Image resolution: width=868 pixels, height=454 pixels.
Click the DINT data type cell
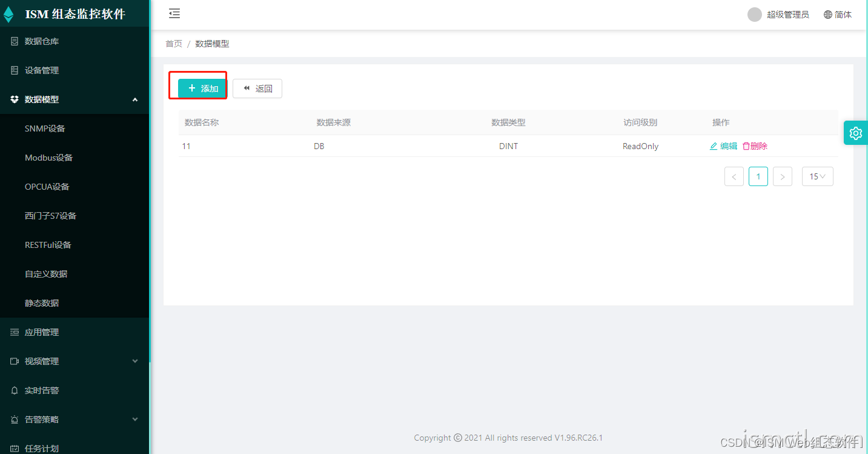[x=508, y=146]
